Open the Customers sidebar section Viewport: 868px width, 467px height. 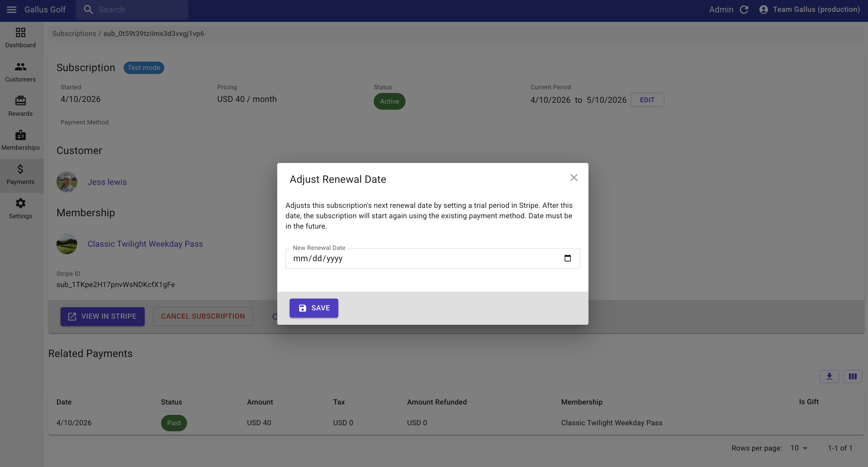(x=20, y=72)
